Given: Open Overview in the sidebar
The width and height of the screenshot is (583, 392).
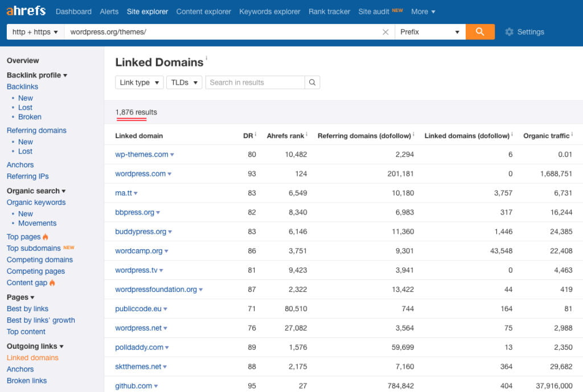Looking at the screenshot, I should tap(23, 60).
